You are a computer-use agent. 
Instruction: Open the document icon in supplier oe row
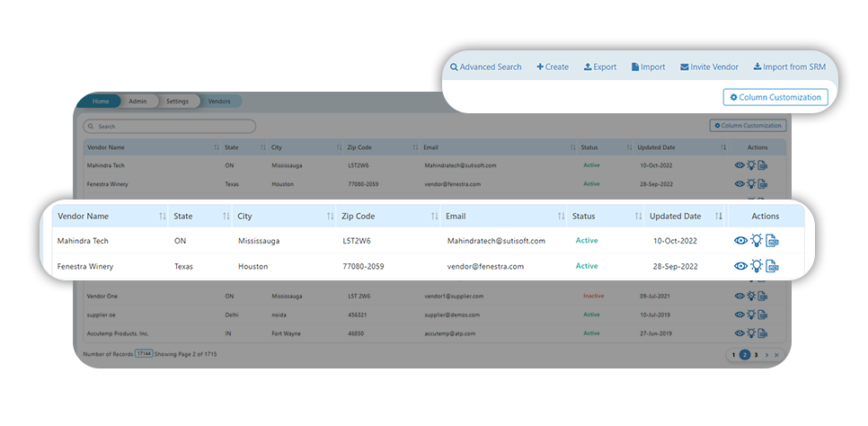click(x=762, y=315)
